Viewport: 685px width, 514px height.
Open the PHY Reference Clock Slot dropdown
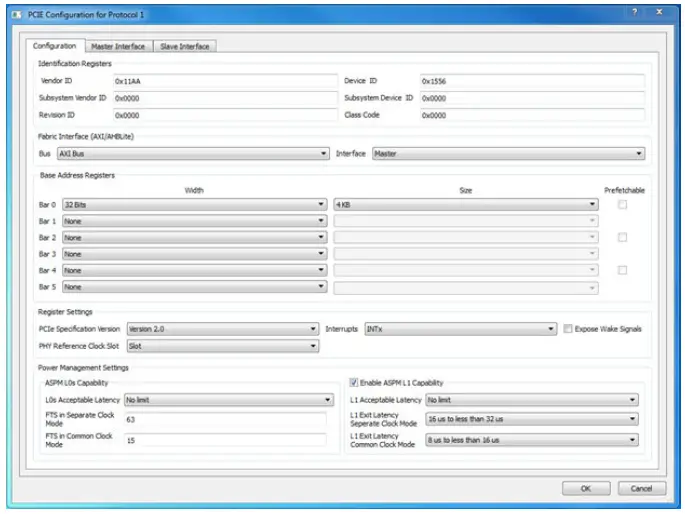222,346
